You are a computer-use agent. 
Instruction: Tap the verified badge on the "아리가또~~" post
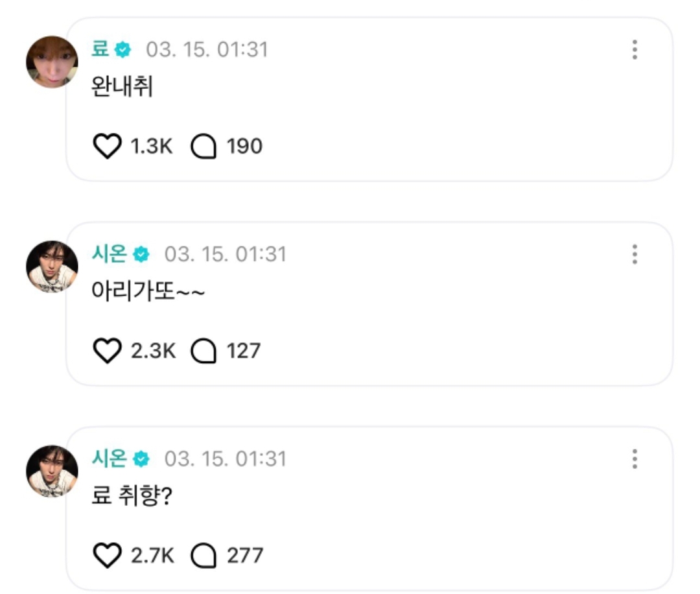point(141,255)
